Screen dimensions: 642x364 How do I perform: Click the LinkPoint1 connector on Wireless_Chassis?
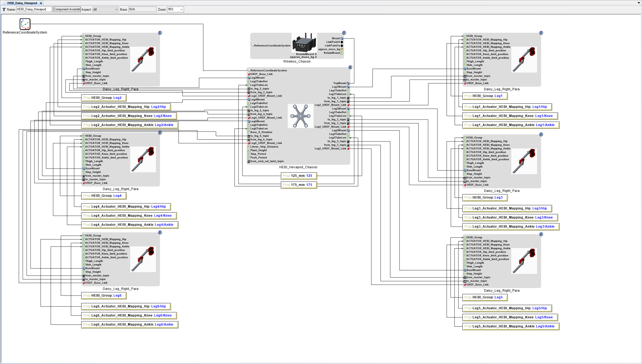(341, 42)
